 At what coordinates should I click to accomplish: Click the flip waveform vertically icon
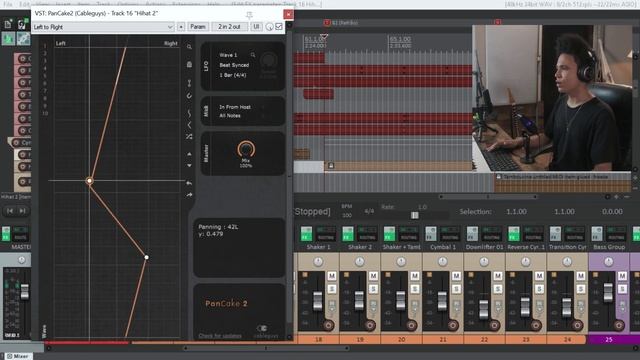coord(189,83)
